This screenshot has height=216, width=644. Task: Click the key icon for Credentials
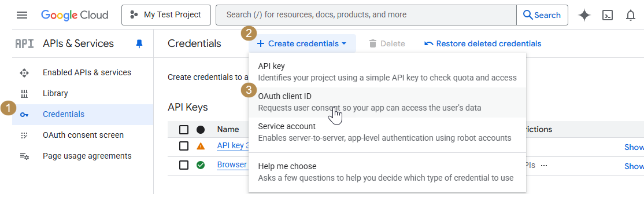24,115
